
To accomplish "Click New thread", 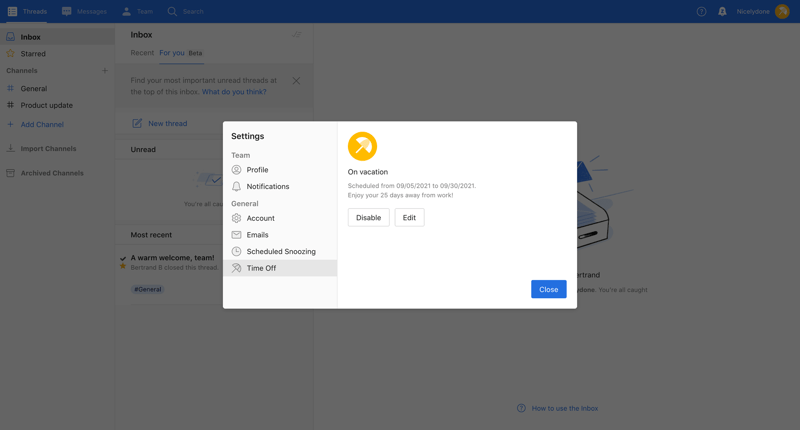I will tap(167, 123).
